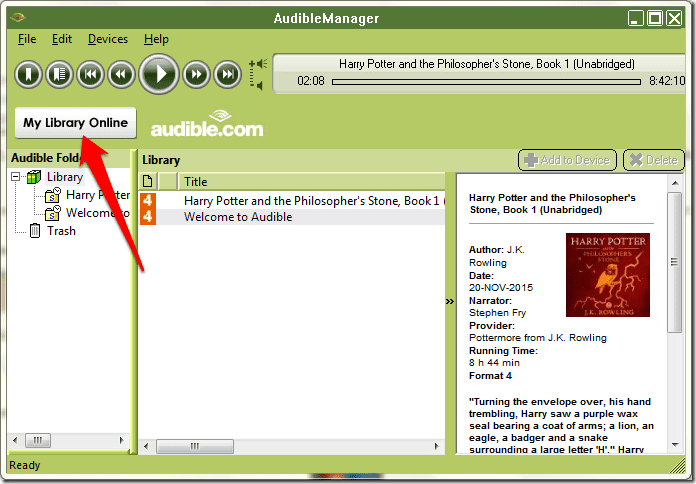The width and height of the screenshot is (696, 484).
Task: Collapse details pane with the double-arrow
Action: tap(450, 302)
